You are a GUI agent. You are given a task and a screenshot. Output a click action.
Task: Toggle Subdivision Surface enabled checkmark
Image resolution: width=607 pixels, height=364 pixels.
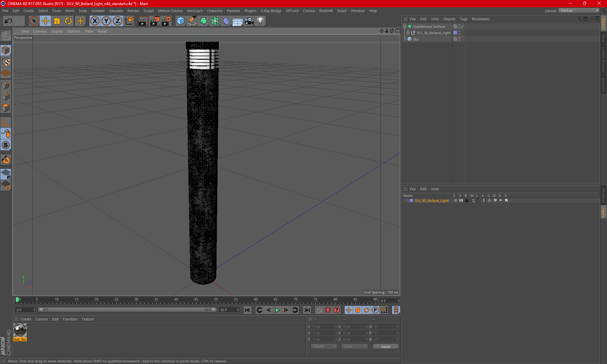(463, 27)
